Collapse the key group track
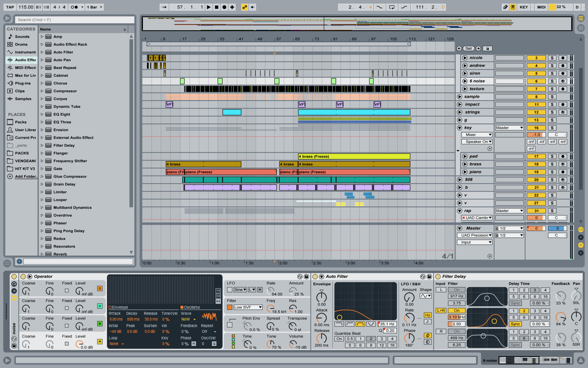The width and height of the screenshot is (588, 368). pyautogui.click(x=459, y=128)
